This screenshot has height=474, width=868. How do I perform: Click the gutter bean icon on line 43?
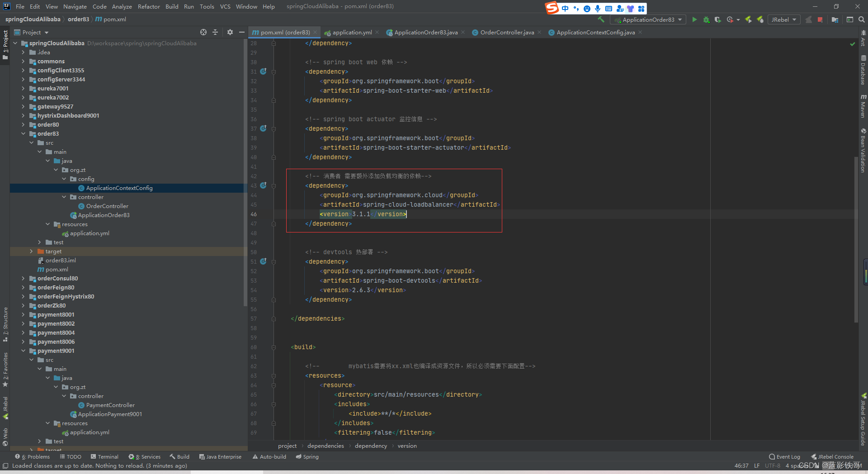coord(264,185)
